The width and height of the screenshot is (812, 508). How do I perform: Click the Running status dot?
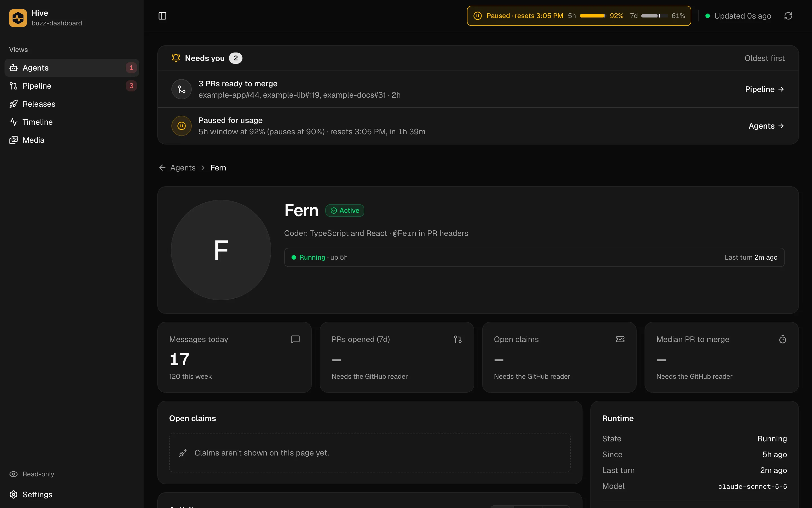(x=294, y=257)
